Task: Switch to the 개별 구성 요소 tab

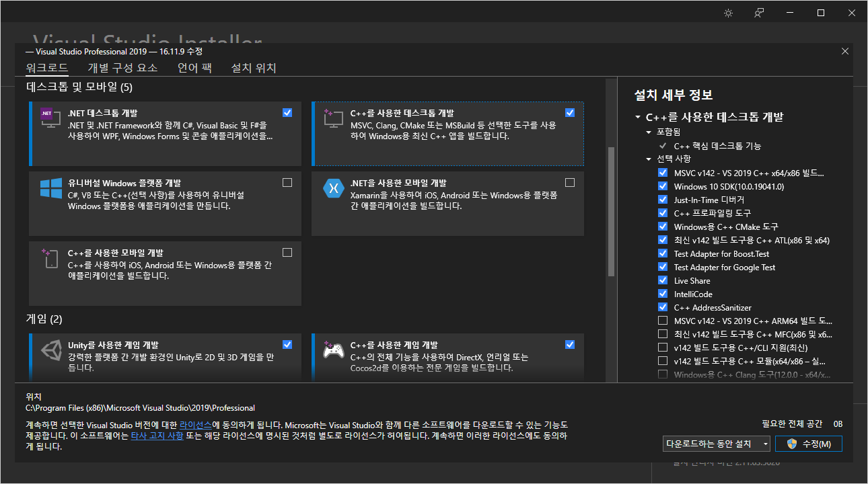Action: (x=122, y=68)
